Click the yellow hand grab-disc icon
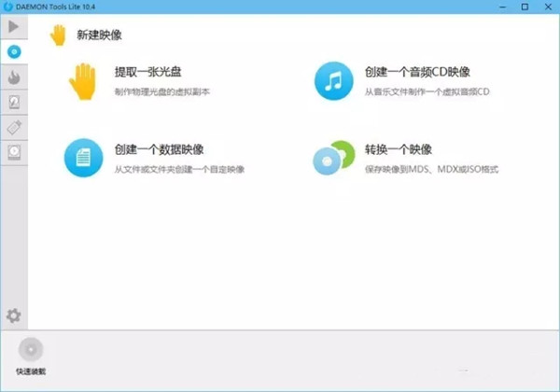This screenshot has width=560, height=392. tap(82, 81)
